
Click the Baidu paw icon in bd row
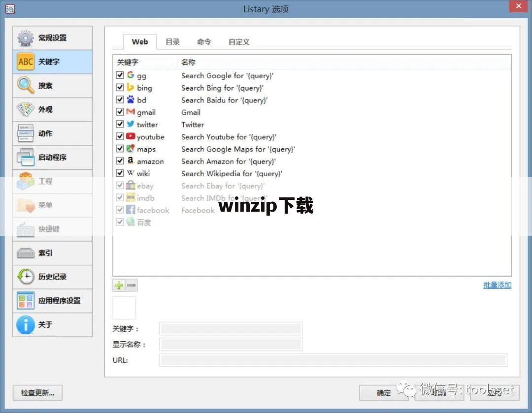(x=131, y=99)
